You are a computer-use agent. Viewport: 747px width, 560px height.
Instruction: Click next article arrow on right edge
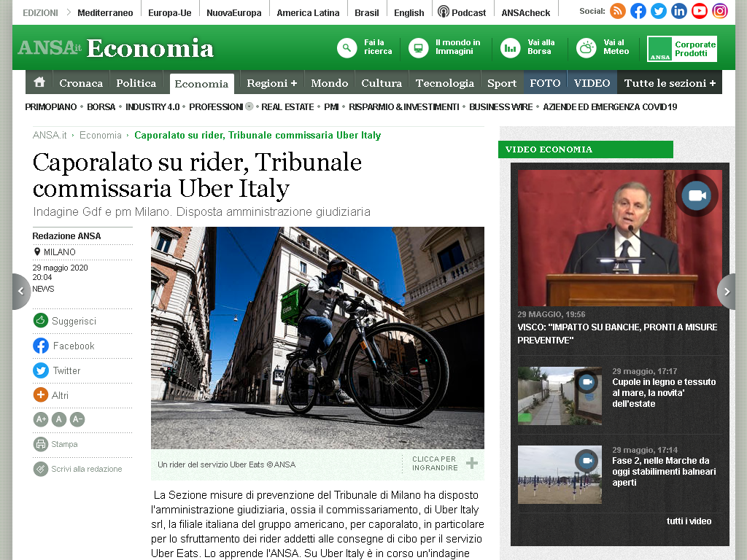[726, 292]
